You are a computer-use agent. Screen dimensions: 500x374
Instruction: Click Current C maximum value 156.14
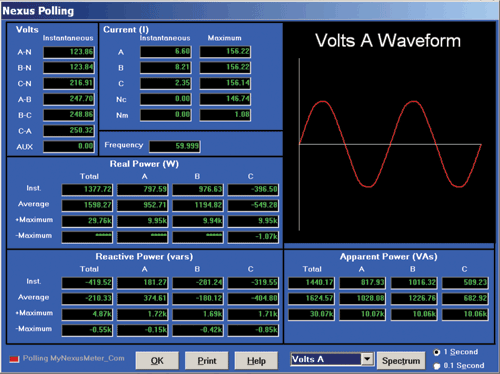point(225,83)
